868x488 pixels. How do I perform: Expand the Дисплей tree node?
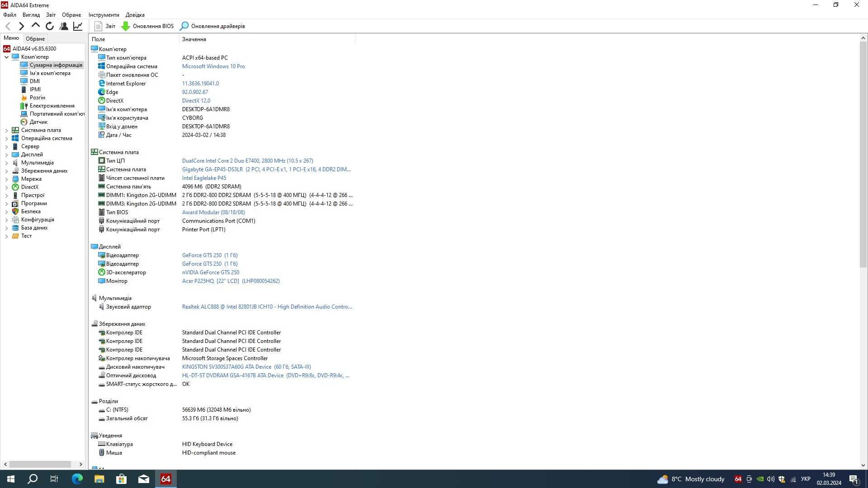coord(6,155)
